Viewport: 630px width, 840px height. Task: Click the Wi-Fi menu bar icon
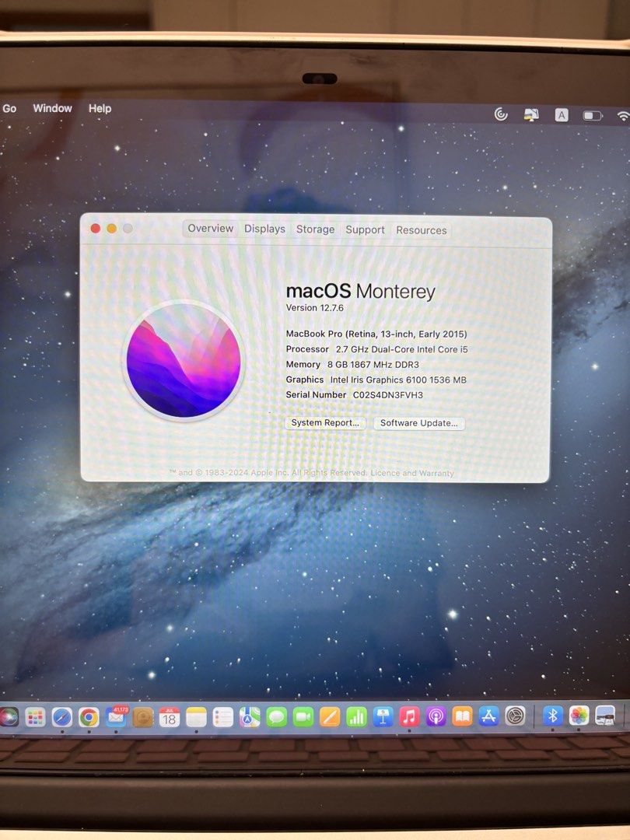coord(623,116)
